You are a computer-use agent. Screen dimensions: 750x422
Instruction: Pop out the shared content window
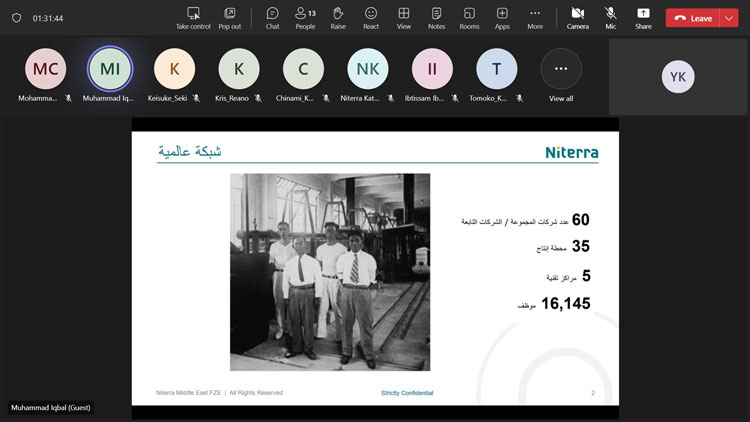pos(229,17)
